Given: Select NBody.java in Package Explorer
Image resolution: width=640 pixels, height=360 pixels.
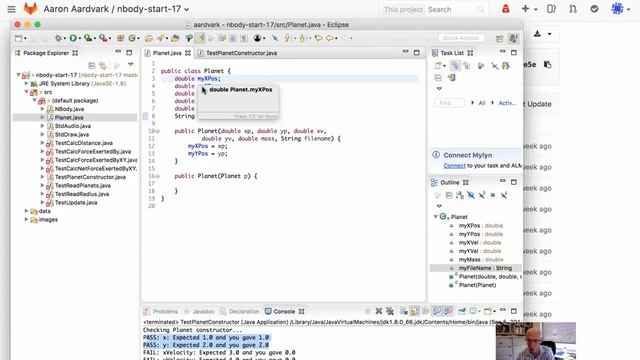Looking at the screenshot, I should [69, 109].
